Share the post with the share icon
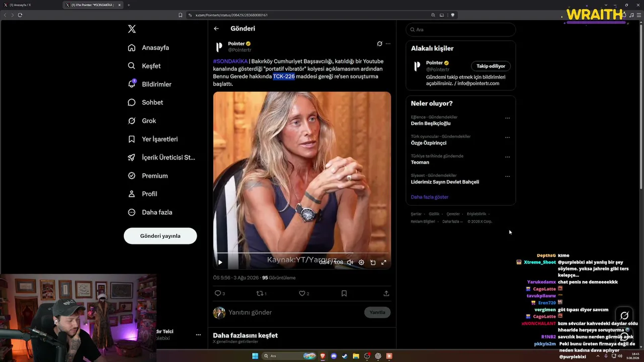Screen dimensions: 644x362 click(x=386, y=293)
